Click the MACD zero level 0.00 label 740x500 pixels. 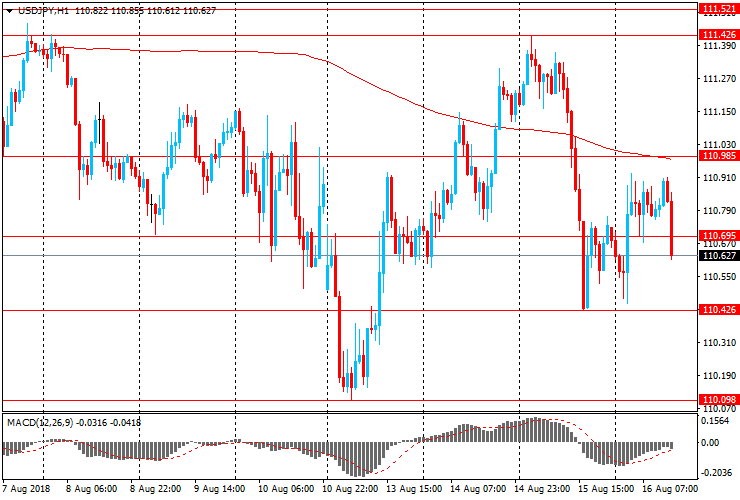coord(710,442)
